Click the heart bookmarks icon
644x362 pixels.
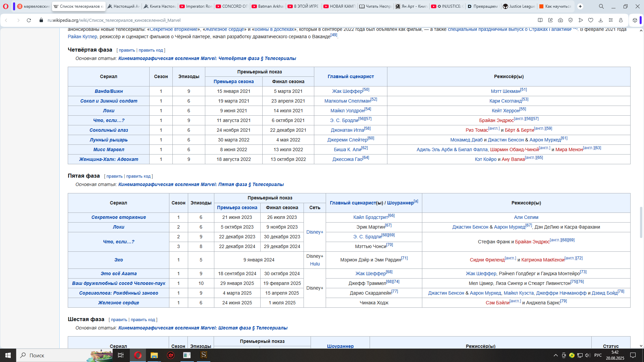pos(591,20)
